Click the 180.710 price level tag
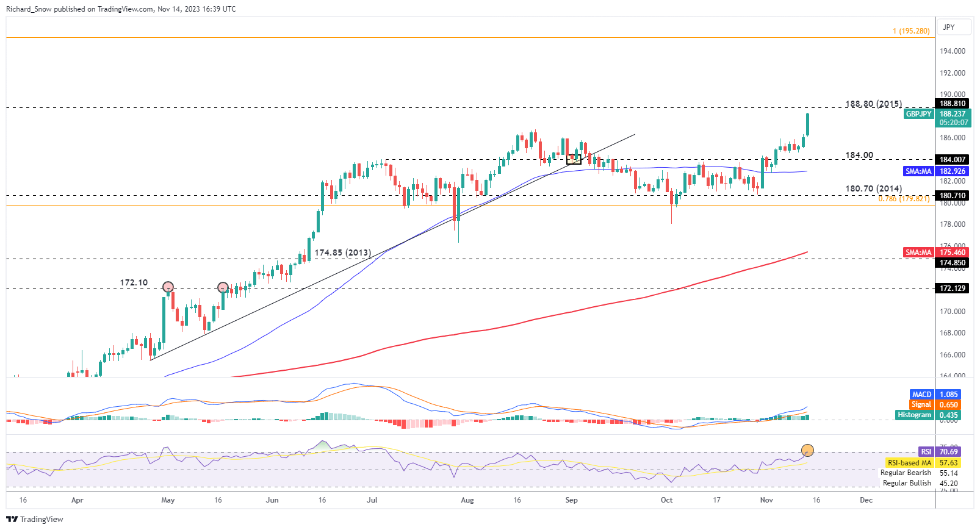The height and width of the screenshot is (530, 980). click(x=953, y=196)
